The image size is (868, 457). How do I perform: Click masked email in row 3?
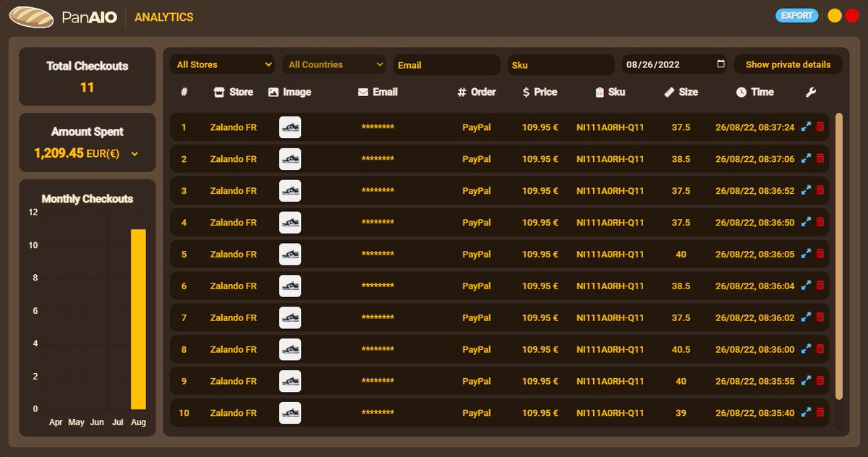pos(378,191)
